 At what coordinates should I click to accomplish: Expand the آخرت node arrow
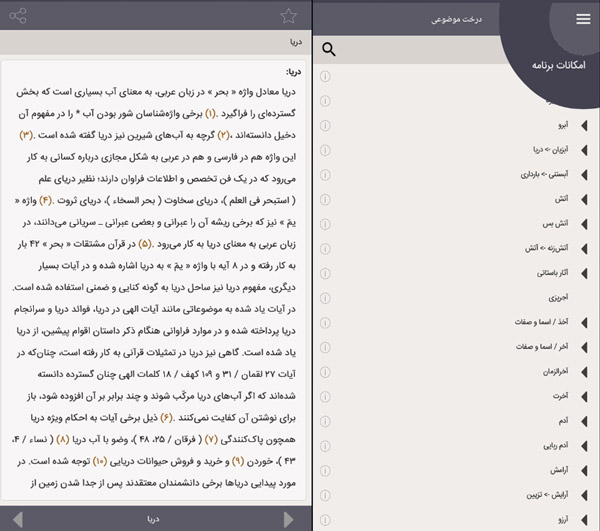coord(584,396)
